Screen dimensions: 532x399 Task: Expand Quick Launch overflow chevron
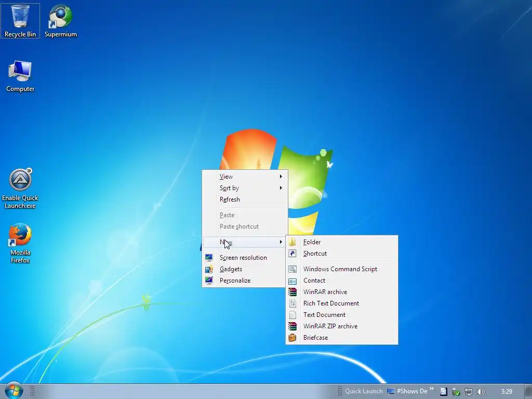coord(432,389)
